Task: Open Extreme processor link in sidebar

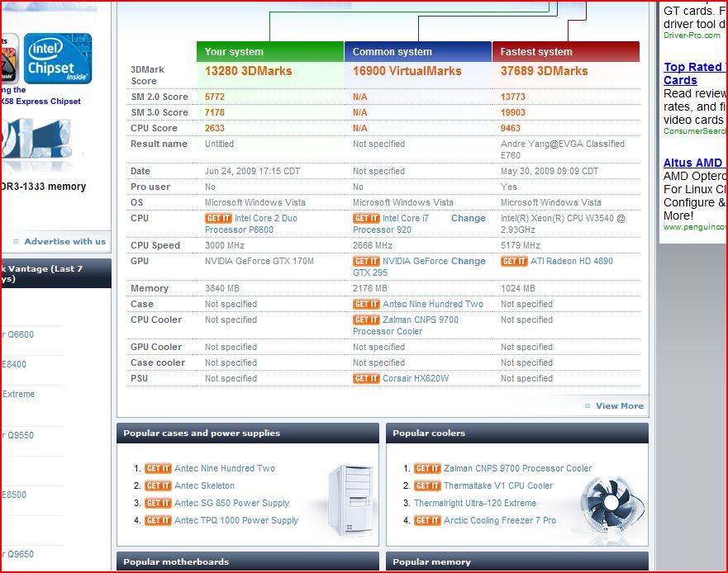Action: tap(18, 394)
